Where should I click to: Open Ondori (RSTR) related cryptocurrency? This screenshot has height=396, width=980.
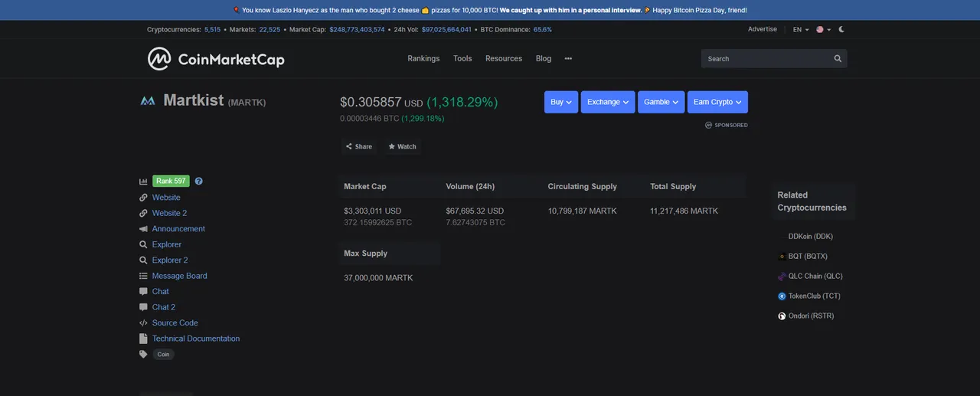811,316
